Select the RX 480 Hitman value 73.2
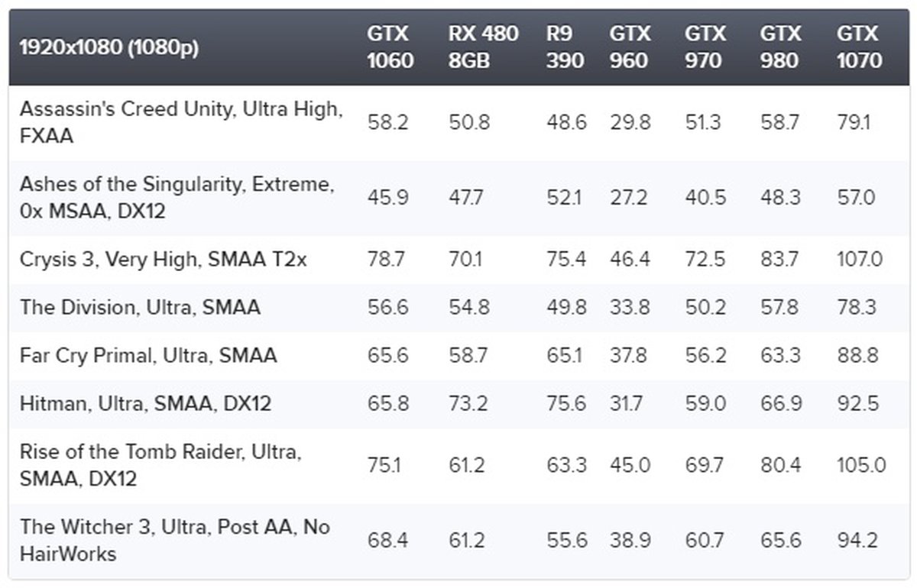 tap(468, 403)
